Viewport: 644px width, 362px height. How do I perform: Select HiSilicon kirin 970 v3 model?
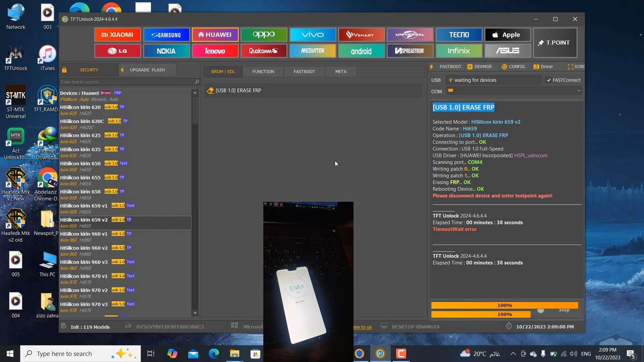125,307
